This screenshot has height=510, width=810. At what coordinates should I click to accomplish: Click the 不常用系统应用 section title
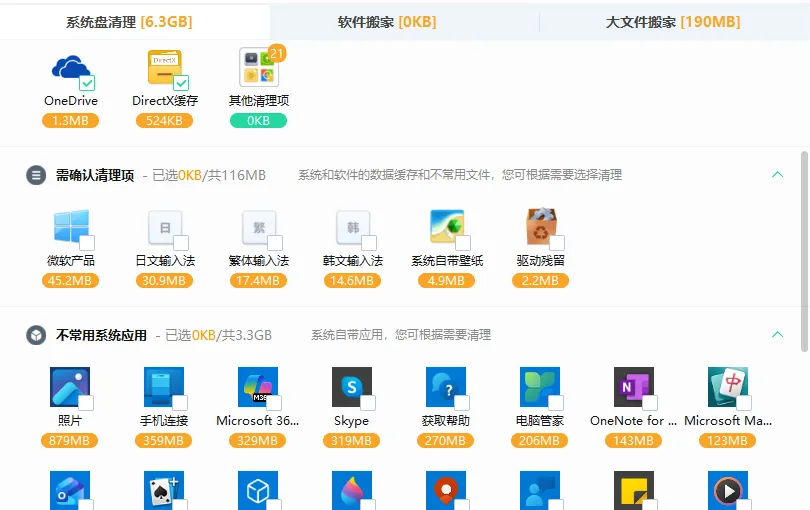(x=101, y=336)
